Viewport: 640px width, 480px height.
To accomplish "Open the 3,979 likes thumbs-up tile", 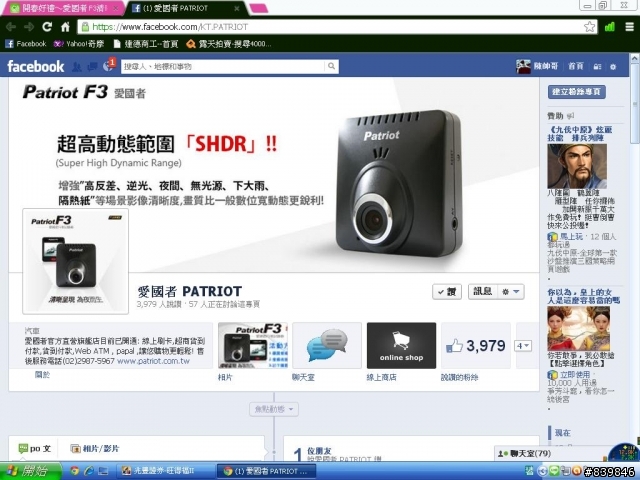I will pyautogui.click(x=476, y=345).
